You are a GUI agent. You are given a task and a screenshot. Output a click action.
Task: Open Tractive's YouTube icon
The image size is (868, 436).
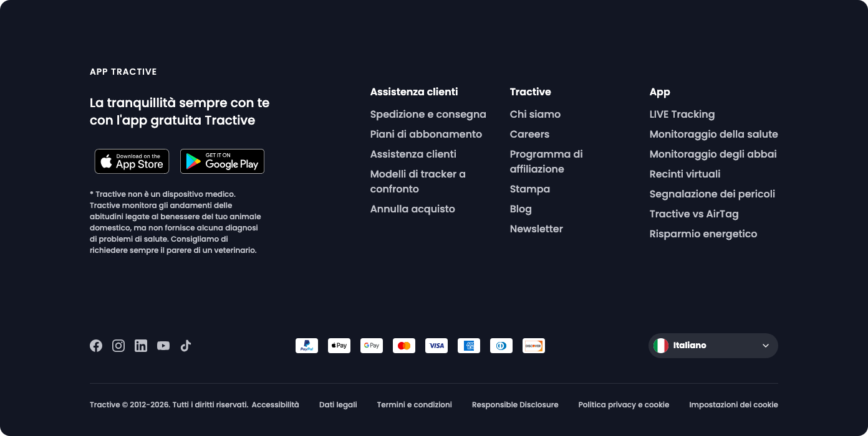tap(163, 346)
